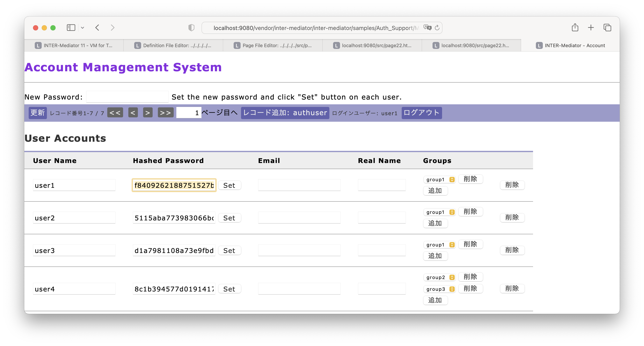Viewport: 644px width, 346px height.
Task: Open user2's group1 dropdown
Action: [439, 212]
